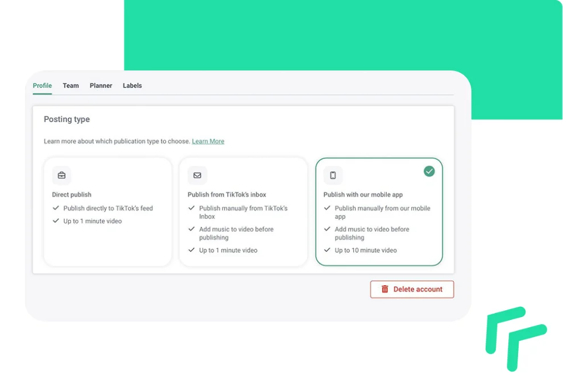Image resolution: width=563 pixels, height=392 pixels.
Task: Click the briefcase icon for Direct publish
Action: click(61, 176)
